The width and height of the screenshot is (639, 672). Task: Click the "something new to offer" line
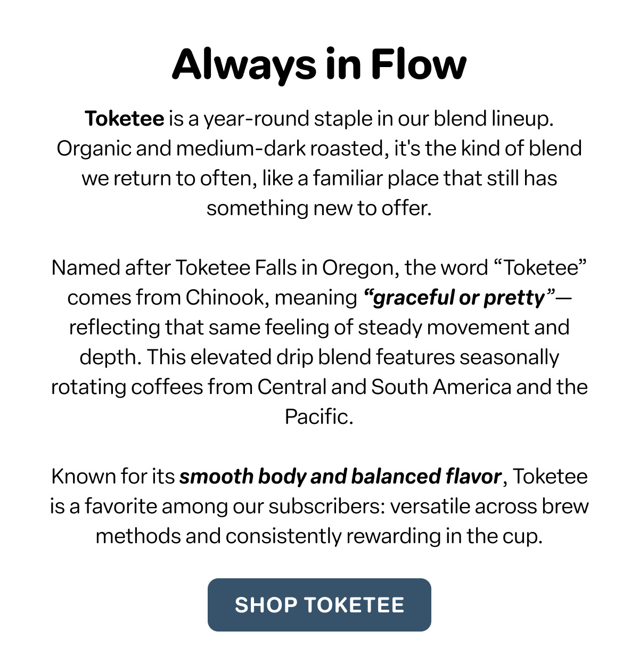pos(319,208)
